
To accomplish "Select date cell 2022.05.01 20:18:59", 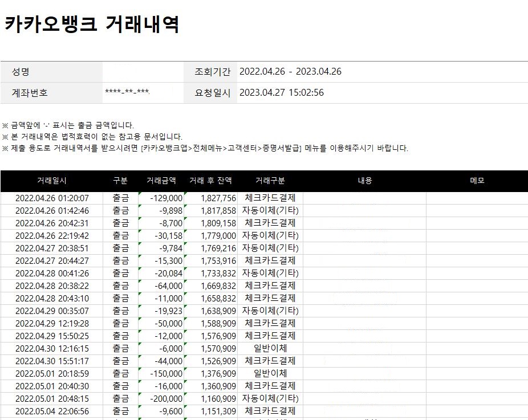I will [52, 374].
